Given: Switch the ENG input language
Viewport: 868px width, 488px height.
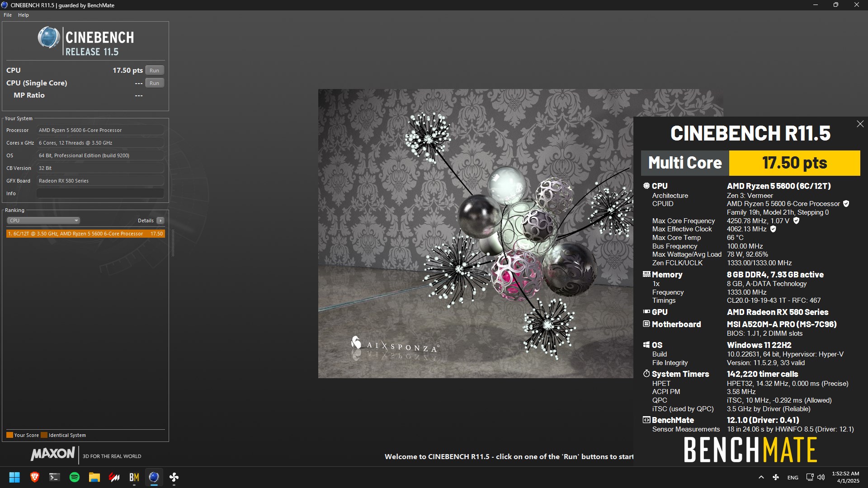Looking at the screenshot, I should click(793, 477).
